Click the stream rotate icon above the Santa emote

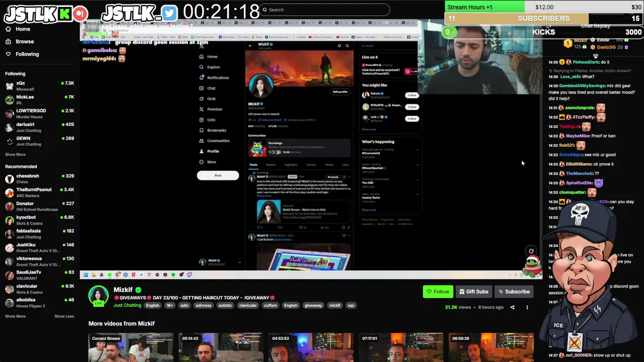tap(531, 251)
